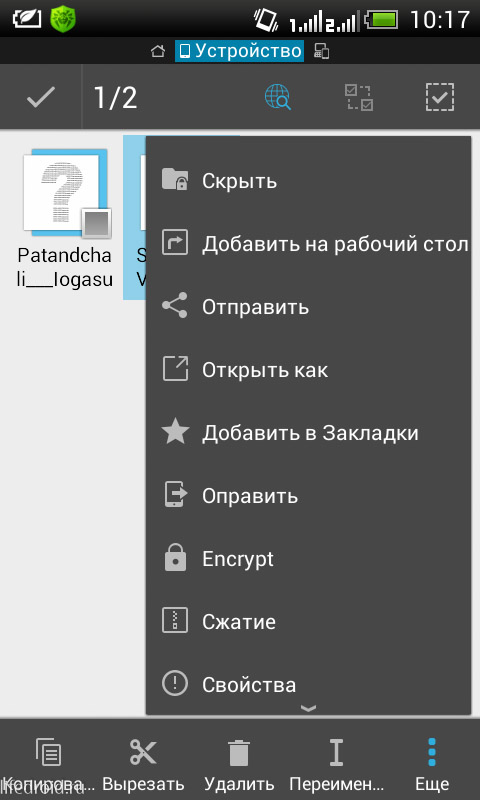The width and height of the screenshot is (480, 800).
Task: Tap the globe search icon
Action: pos(277,96)
